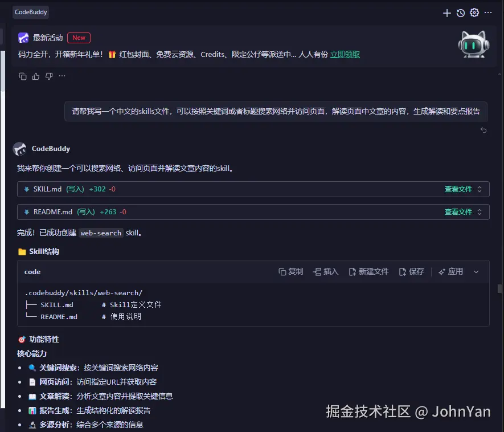Expand the SKILL.md diff chevron
The image size is (504, 432).
pos(480,189)
